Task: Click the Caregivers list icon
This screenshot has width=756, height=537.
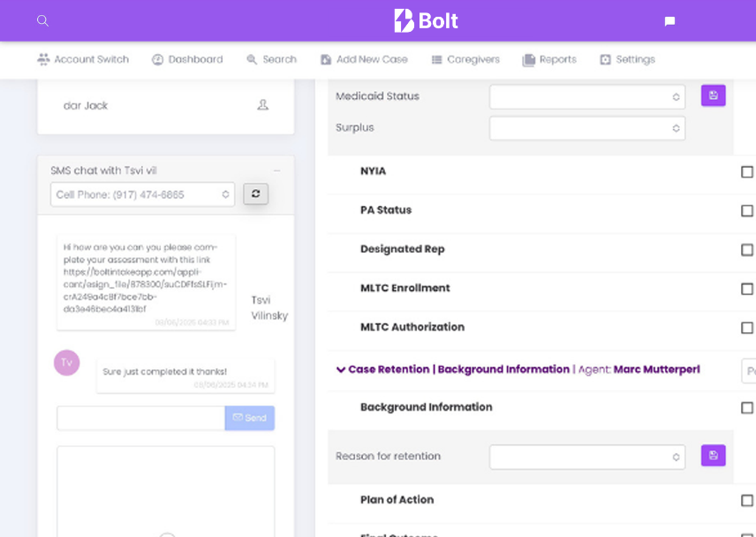Action: [x=436, y=59]
